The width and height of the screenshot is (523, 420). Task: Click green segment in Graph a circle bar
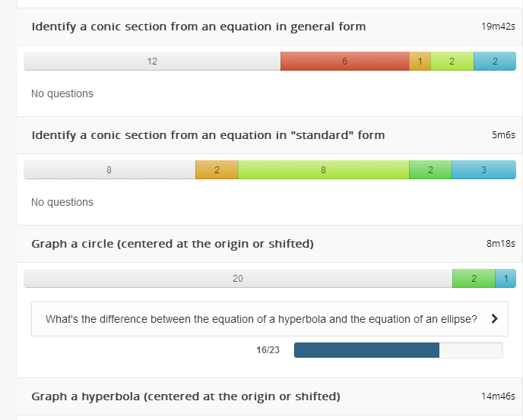coord(473,279)
